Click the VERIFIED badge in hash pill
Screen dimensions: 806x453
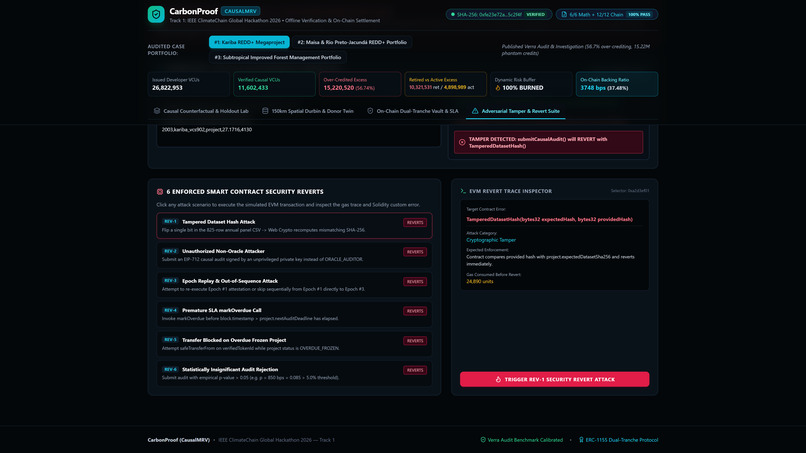coord(536,14)
